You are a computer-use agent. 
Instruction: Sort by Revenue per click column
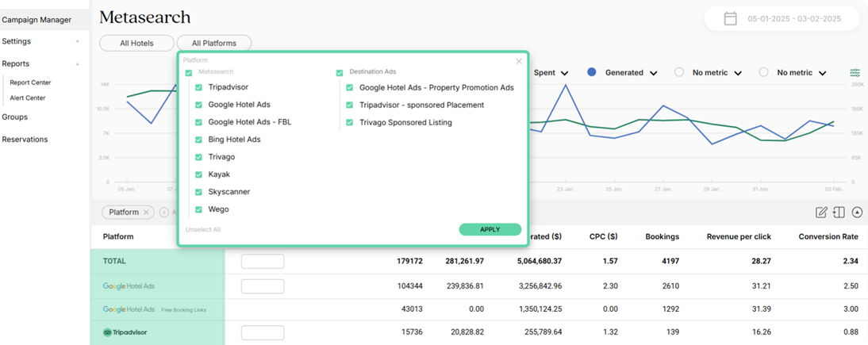point(739,236)
